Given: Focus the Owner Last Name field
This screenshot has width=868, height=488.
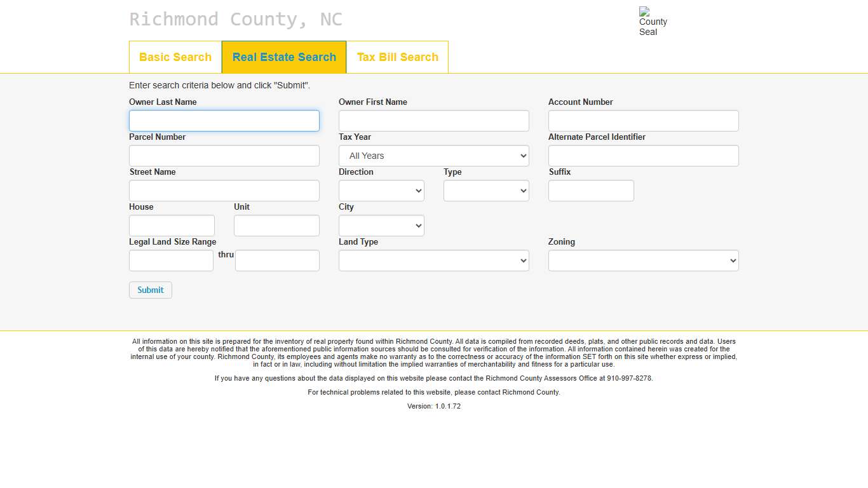Looking at the screenshot, I should 224,121.
